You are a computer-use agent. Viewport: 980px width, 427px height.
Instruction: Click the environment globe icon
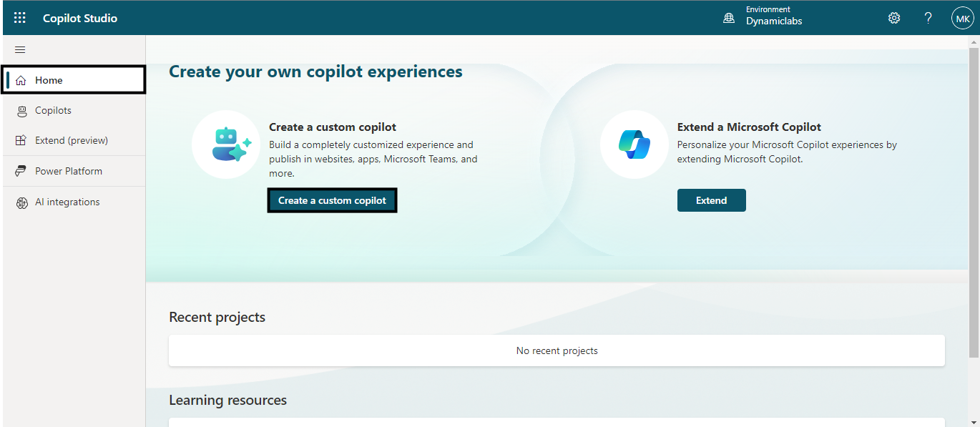coord(728,17)
